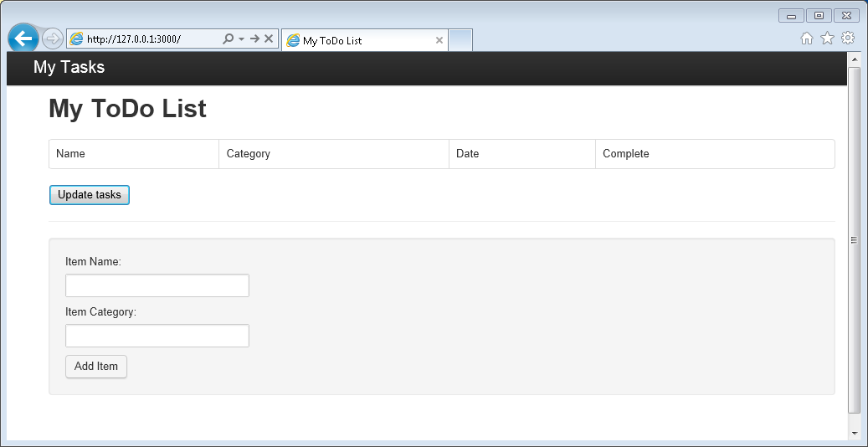This screenshot has width=868, height=447.
Task: Stop loading with the address bar X
Action: tap(269, 39)
